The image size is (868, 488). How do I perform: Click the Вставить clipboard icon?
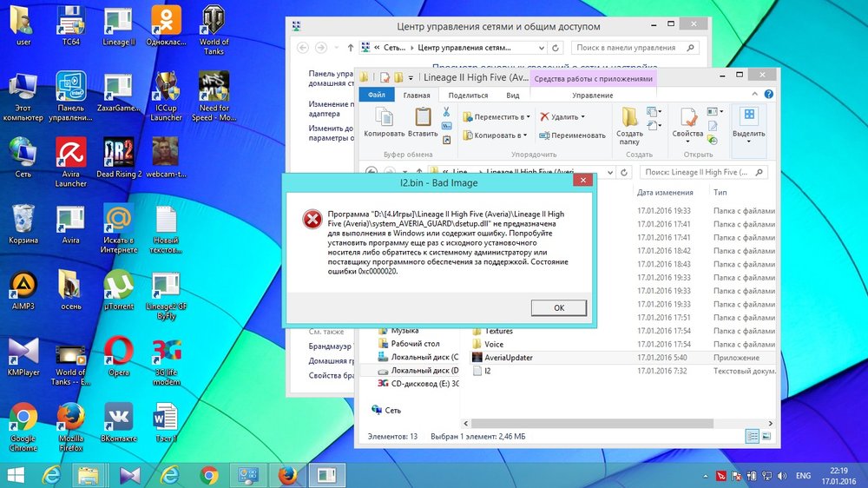(x=423, y=122)
